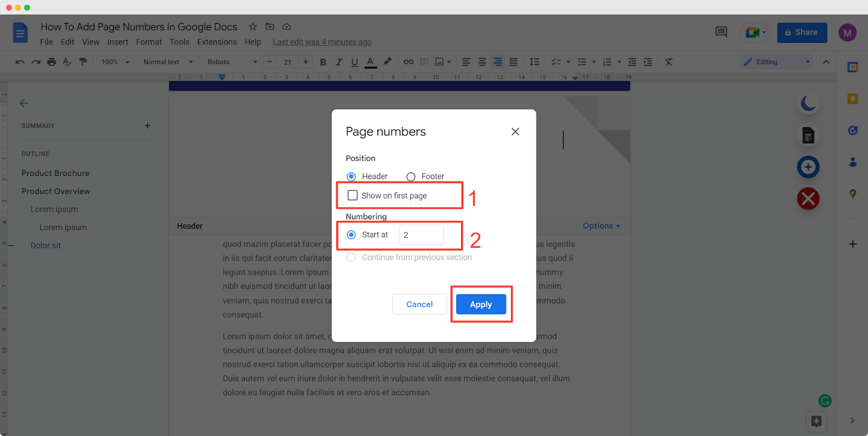Click the Print icon

52,62
